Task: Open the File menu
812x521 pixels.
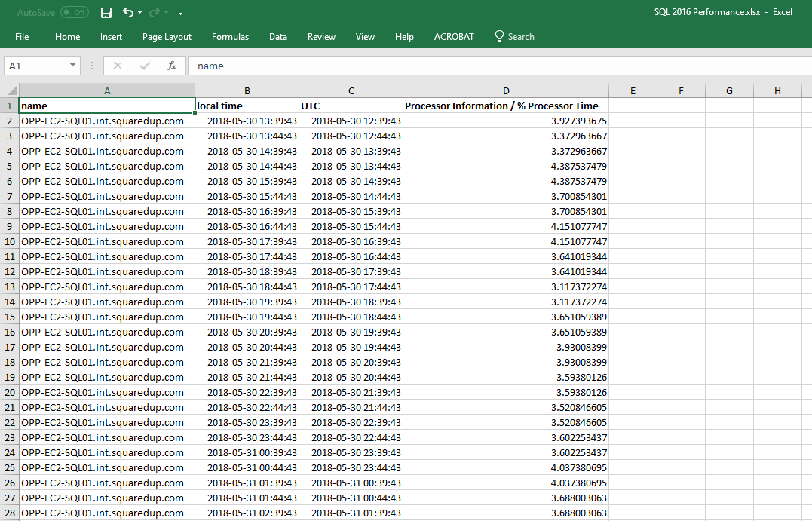Action: click(23, 36)
